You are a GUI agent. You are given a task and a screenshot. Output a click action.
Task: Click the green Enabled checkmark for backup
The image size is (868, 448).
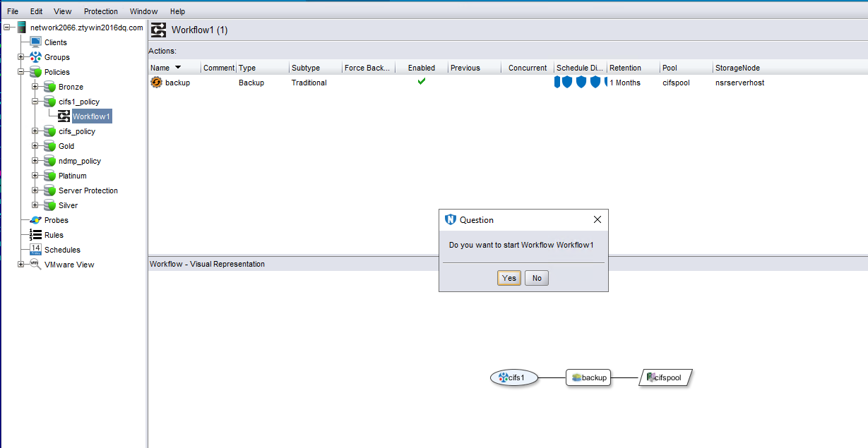click(422, 82)
